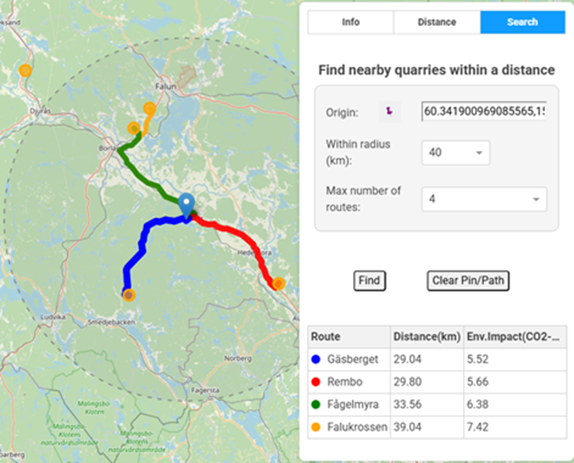Open the Max number of routes dropdown
Screen dimensions: 574x463
click(x=484, y=199)
